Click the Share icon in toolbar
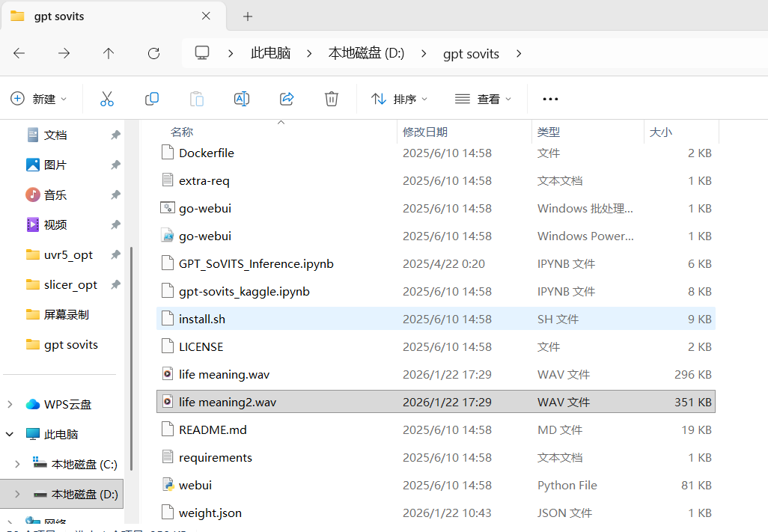The width and height of the screenshot is (768, 532). point(287,99)
